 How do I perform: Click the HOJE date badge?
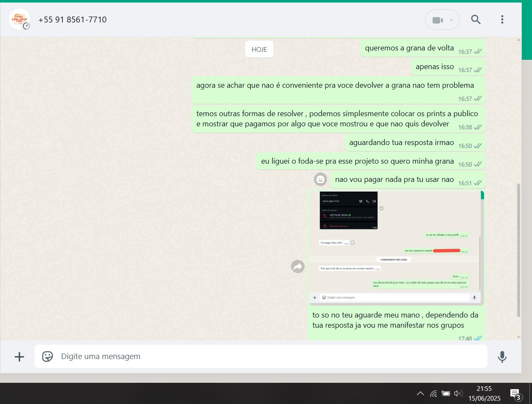259,49
